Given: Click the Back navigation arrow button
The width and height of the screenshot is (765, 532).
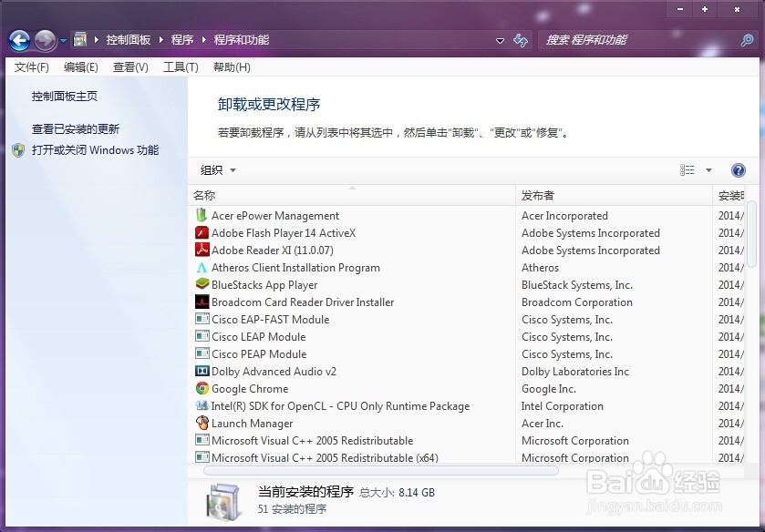Looking at the screenshot, I should (x=19, y=40).
